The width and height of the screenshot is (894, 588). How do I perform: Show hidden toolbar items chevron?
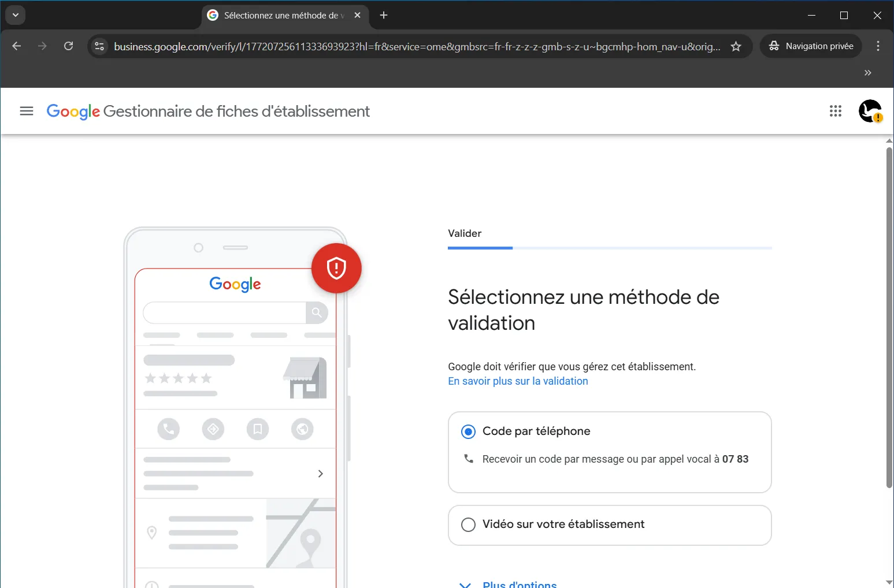867,73
